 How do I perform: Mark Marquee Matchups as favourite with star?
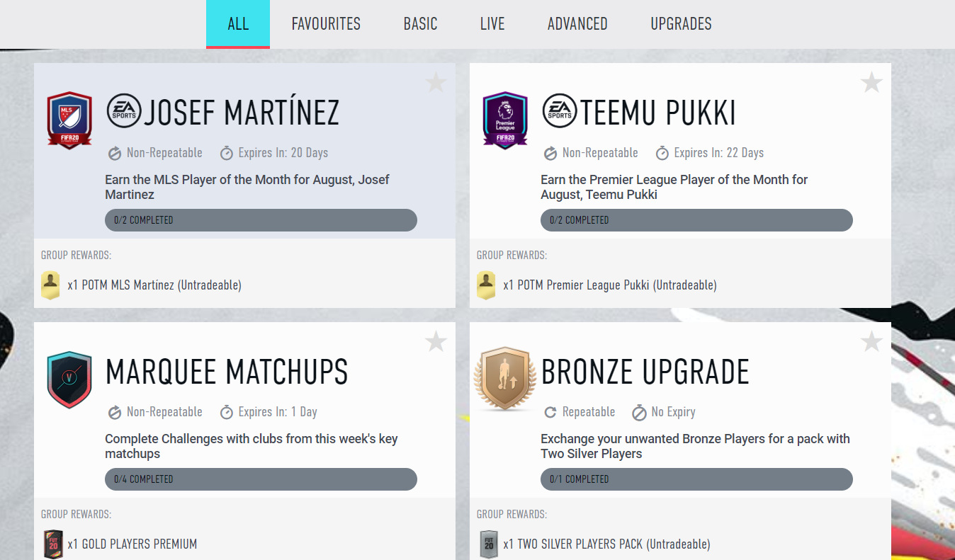coord(436,342)
